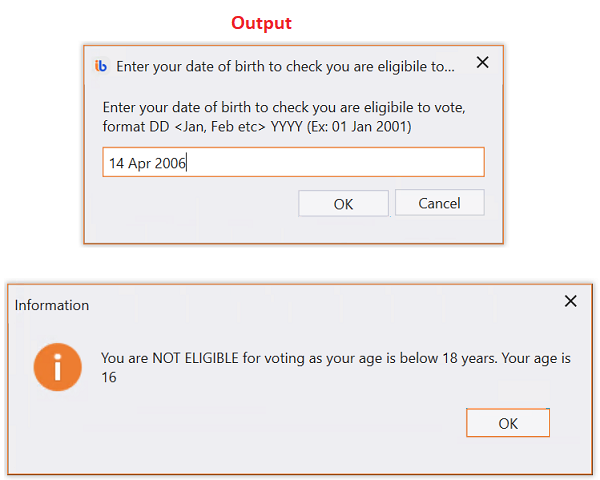
Task: Click the body line ending 'eligibile to vote,'
Action: pos(284,108)
